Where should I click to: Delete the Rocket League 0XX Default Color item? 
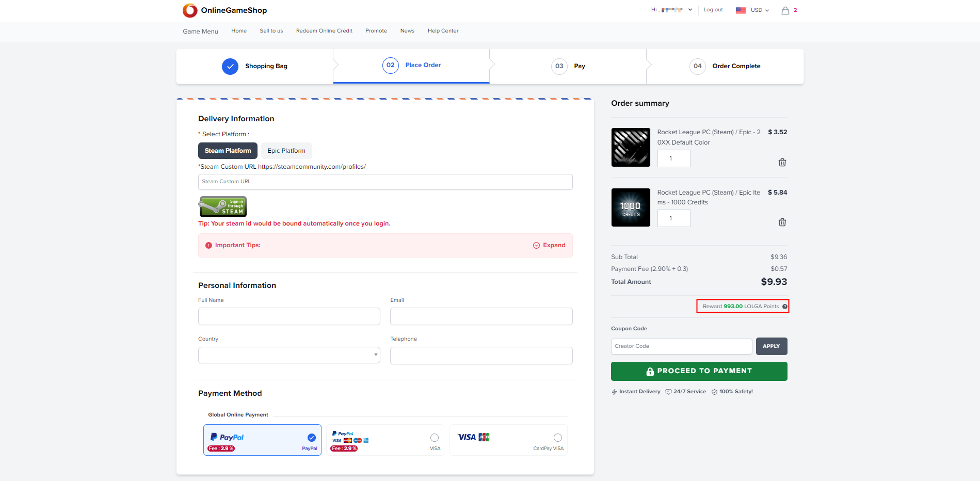tap(782, 162)
